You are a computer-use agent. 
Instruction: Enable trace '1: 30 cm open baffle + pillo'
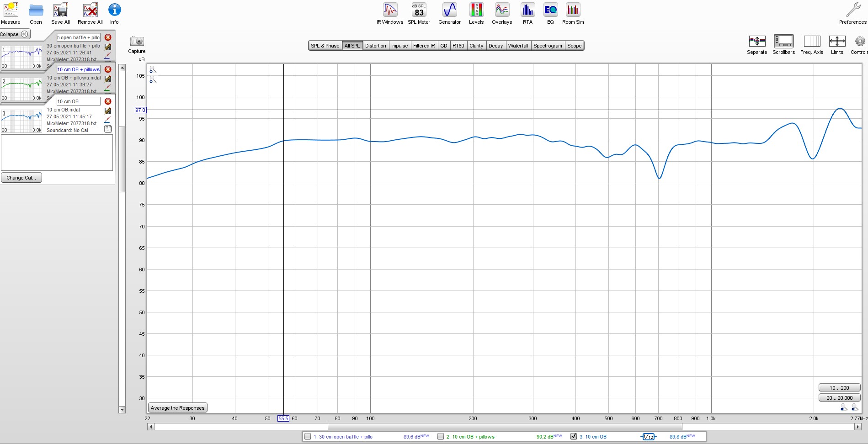point(308,436)
